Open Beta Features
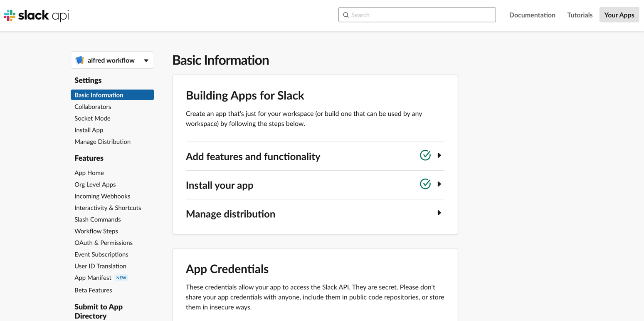Image resolution: width=644 pixels, height=321 pixels. 93,290
